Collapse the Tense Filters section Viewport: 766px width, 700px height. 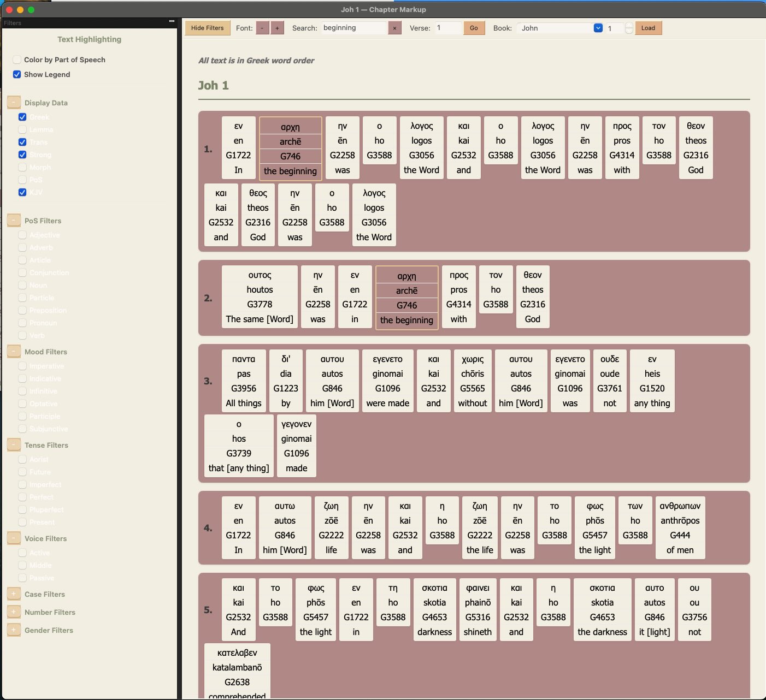pos(14,445)
